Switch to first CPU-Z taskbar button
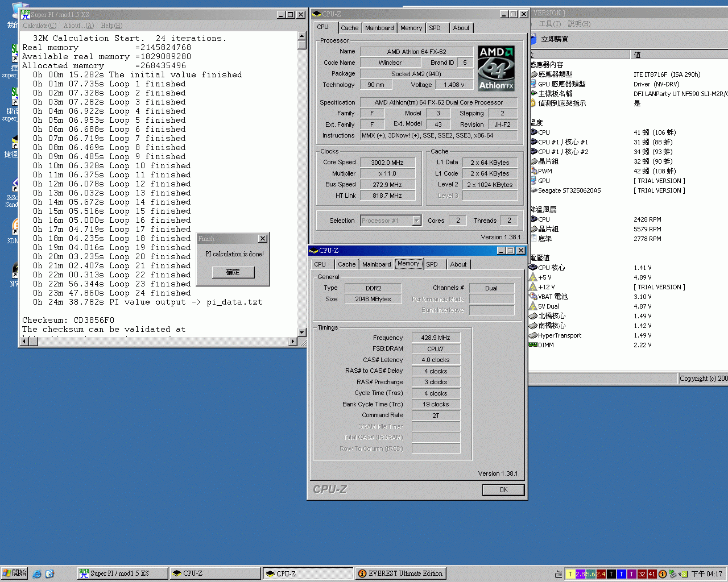The image size is (728, 582). [x=216, y=573]
